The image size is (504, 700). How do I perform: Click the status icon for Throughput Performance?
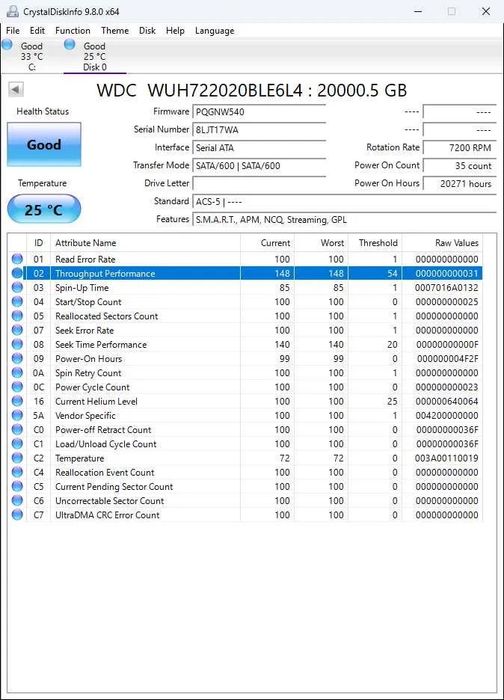pos(17,273)
